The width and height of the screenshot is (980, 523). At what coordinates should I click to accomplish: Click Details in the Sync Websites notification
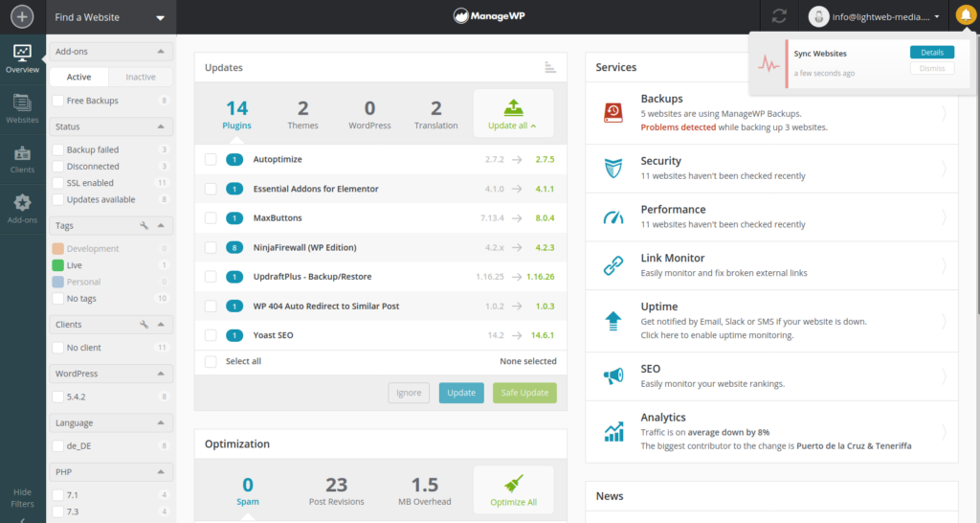pos(932,53)
